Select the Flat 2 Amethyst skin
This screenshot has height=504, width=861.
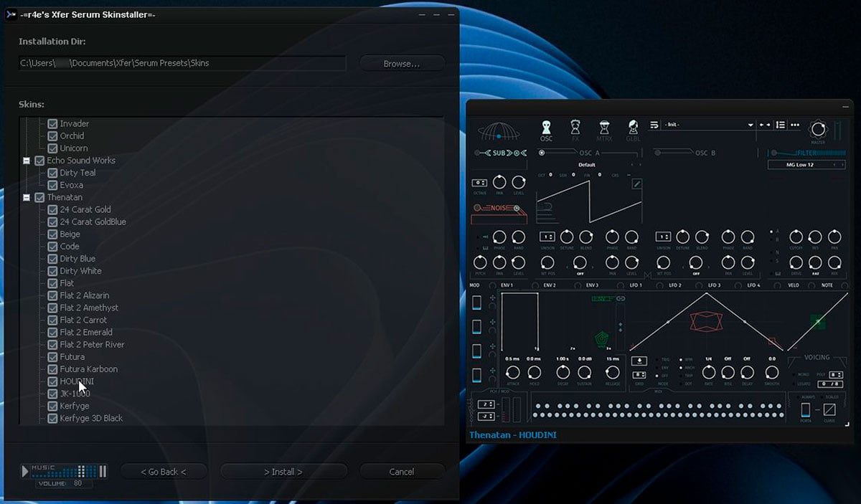pos(89,308)
